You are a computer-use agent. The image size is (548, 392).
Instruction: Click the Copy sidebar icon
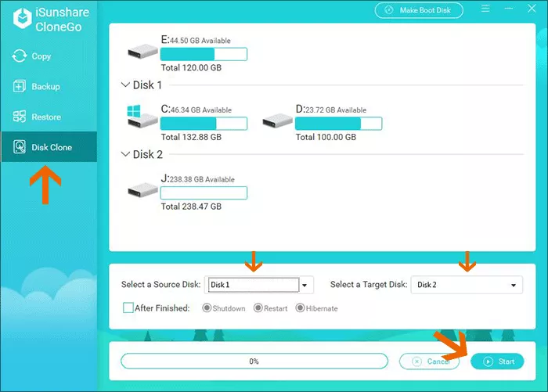20,56
